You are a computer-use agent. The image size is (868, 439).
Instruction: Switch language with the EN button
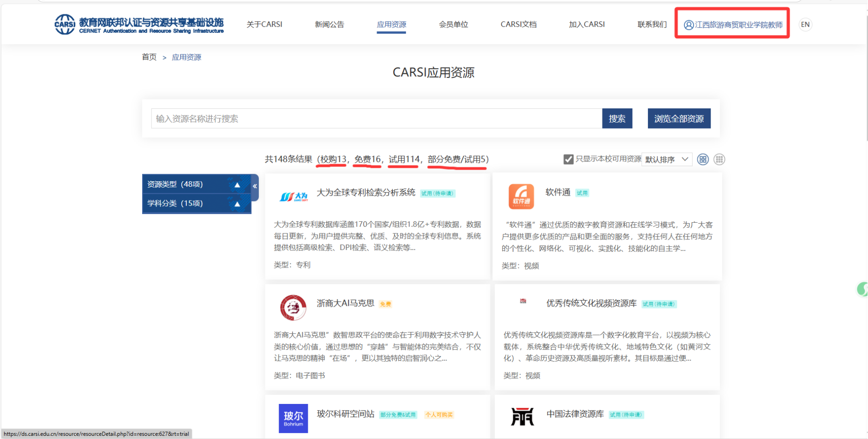pos(805,24)
